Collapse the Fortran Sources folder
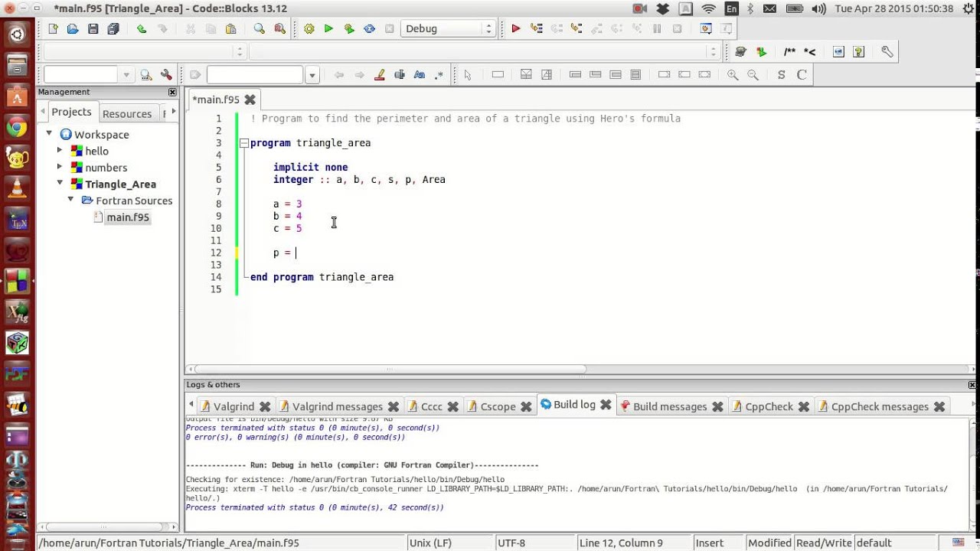Viewport: 980px width, 551px height. tap(70, 201)
